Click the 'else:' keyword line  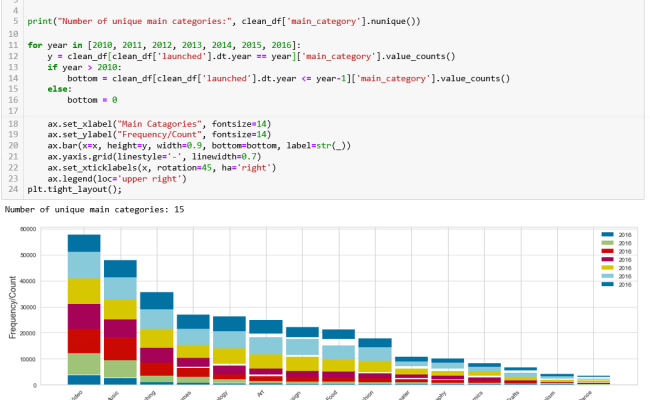pyautogui.click(x=60, y=89)
